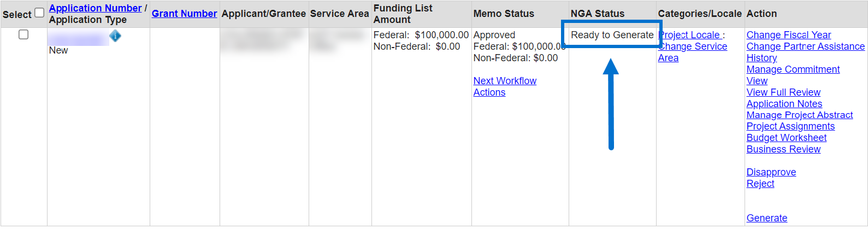Viewport: 868px width, 229px height.
Task: Select Change Fiscal Year action
Action: (788, 35)
